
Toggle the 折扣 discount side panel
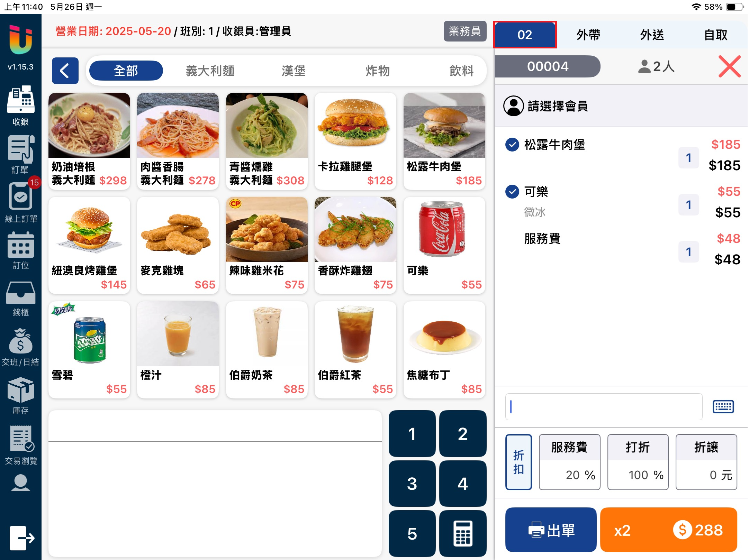pos(518,462)
